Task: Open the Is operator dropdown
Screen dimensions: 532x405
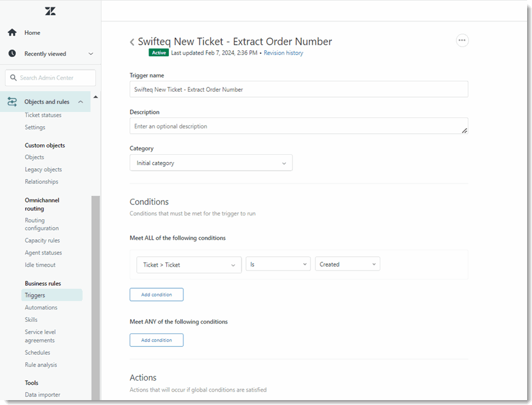Action: (x=278, y=264)
